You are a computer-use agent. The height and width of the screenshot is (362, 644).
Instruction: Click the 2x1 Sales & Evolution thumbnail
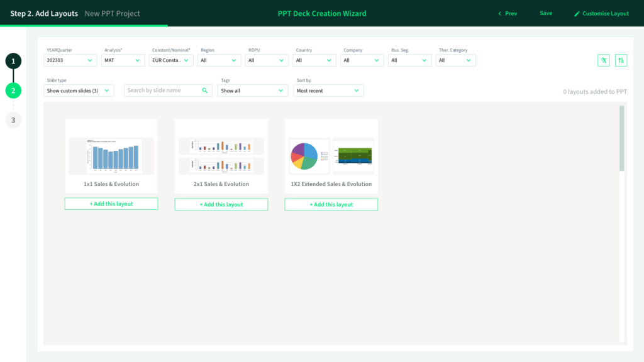click(x=221, y=155)
